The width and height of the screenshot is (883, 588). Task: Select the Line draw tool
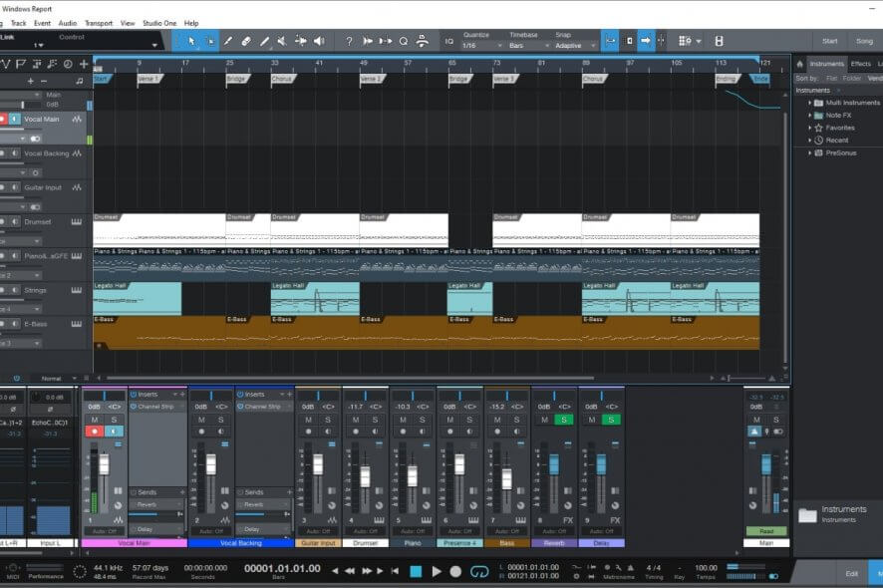coord(264,41)
